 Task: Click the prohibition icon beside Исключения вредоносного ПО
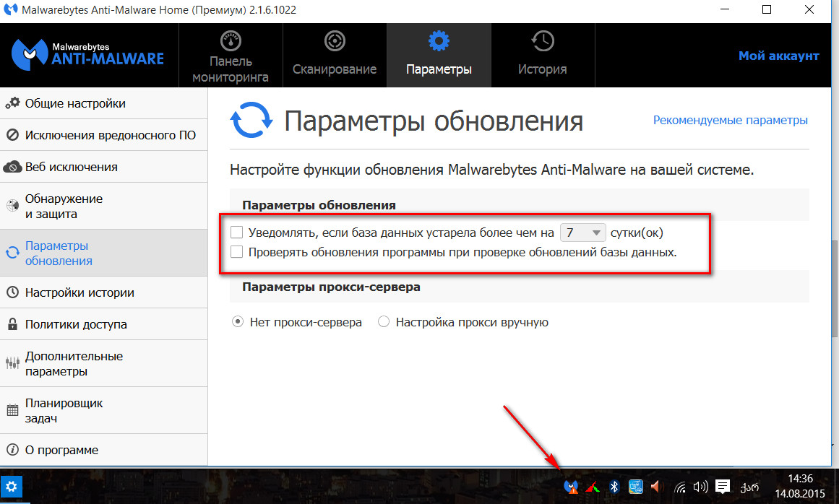(12, 135)
